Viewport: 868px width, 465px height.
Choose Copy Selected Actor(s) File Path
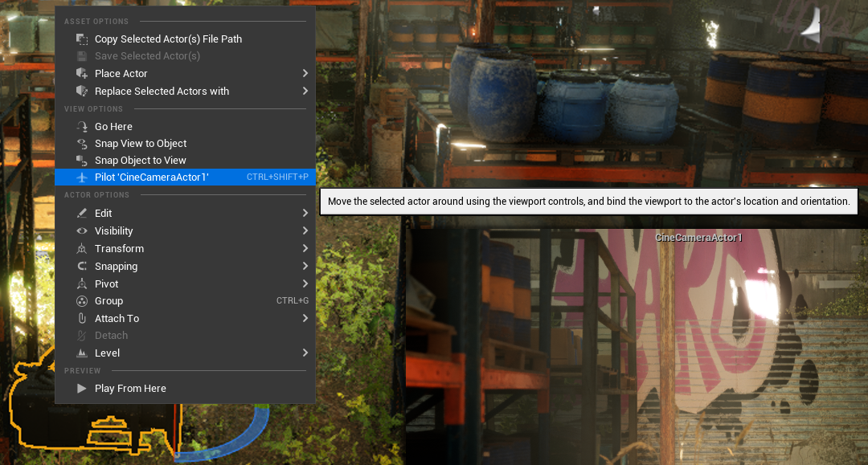coord(185,39)
